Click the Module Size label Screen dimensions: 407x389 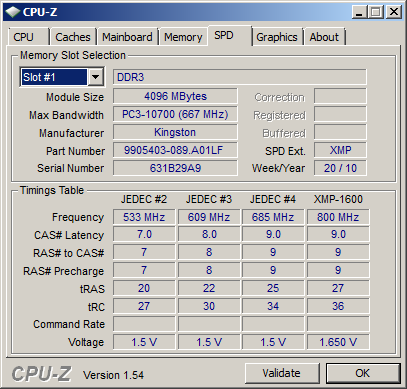pos(75,97)
